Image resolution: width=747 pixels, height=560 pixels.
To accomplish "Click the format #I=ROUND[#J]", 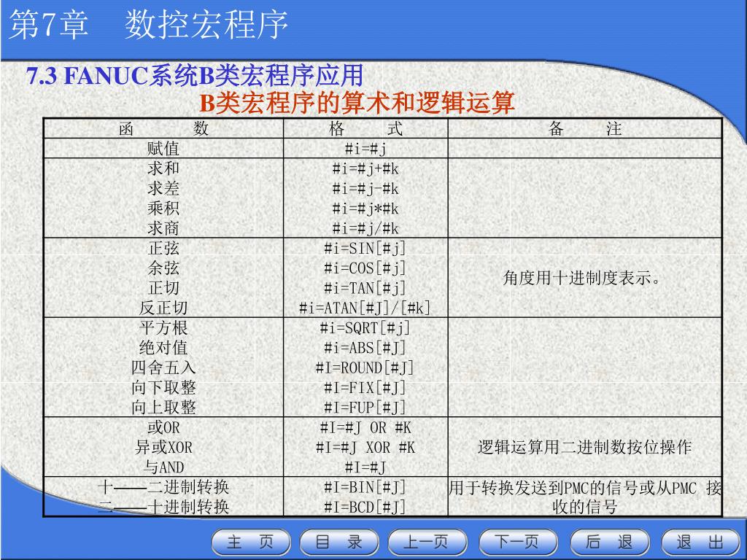I will coord(365,368).
